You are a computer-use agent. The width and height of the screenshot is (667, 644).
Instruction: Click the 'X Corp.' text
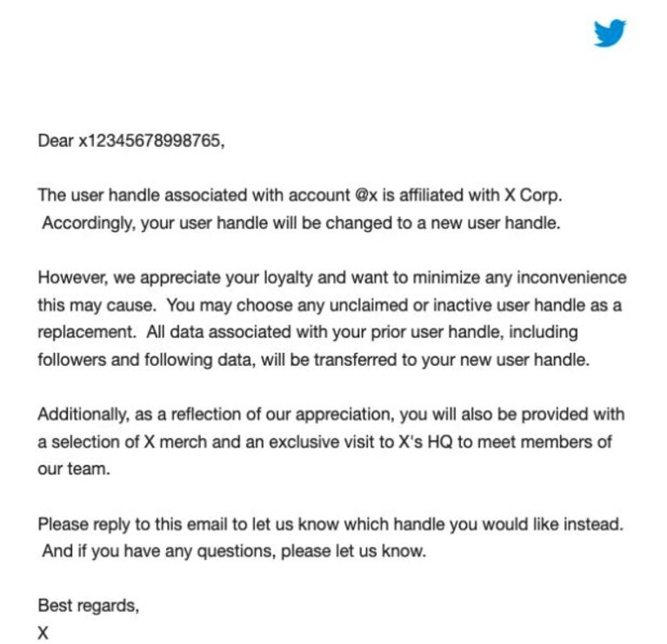coord(533,196)
